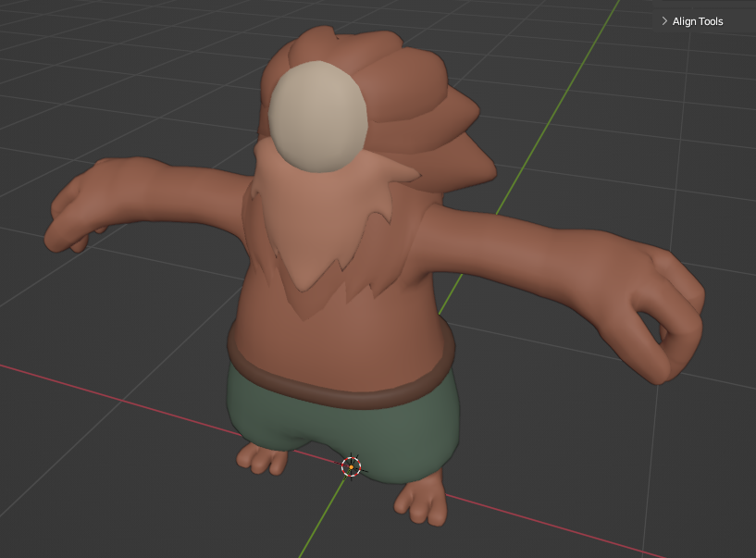Expand the Align Tools panel
The width and height of the screenshot is (756, 558).
[664, 21]
